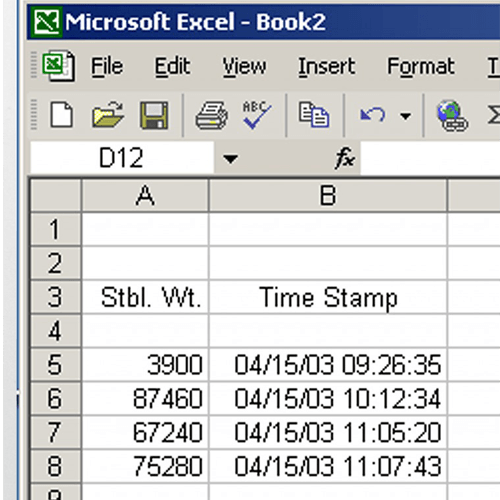Select row 4 header
The height and width of the screenshot is (500, 500).
56,331
